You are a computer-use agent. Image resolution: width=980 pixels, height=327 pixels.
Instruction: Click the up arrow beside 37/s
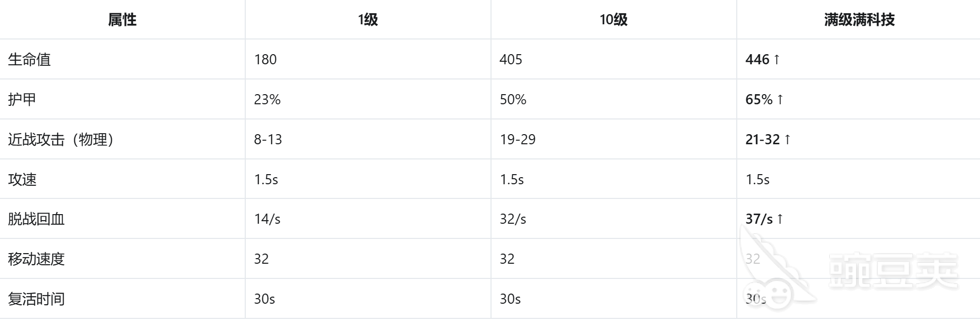coord(780,219)
